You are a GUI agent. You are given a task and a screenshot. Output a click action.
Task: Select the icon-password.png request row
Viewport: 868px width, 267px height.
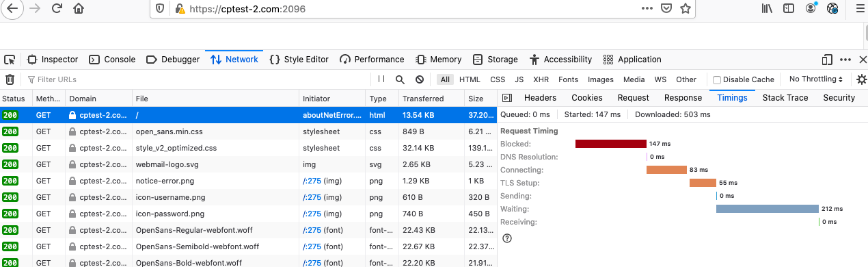point(248,214)
